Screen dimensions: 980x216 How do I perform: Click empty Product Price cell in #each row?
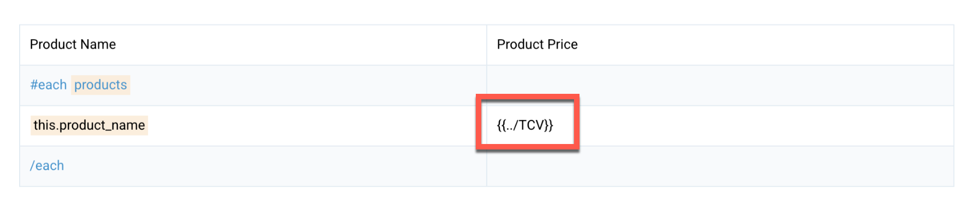[720, 85]
